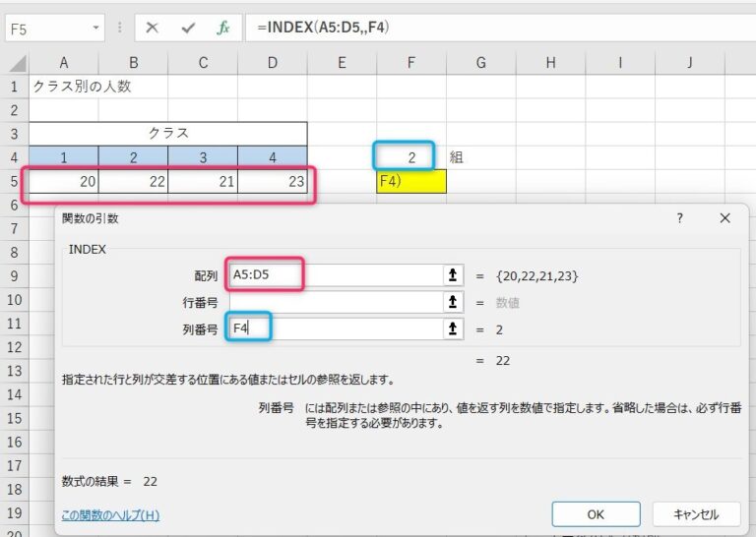Collapse the dialog from the 列番号 field arrow

pyautogui.click(x=453, y=328)
